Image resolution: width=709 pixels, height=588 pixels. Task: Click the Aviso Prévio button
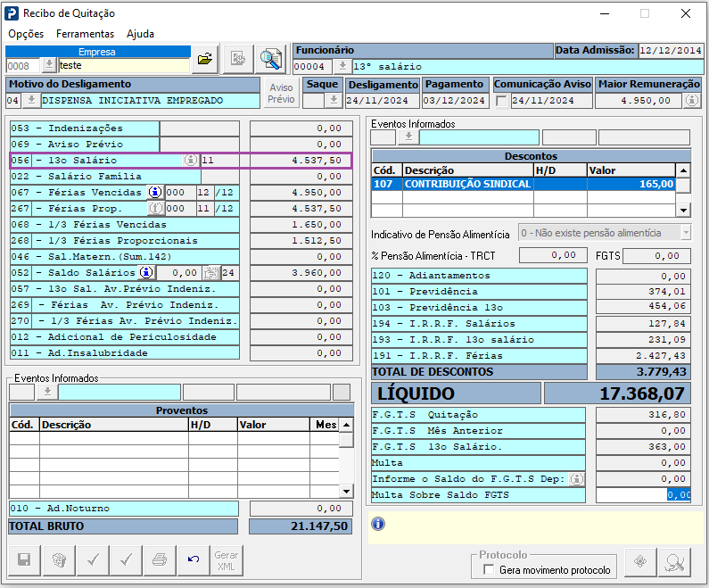(281, 94)
